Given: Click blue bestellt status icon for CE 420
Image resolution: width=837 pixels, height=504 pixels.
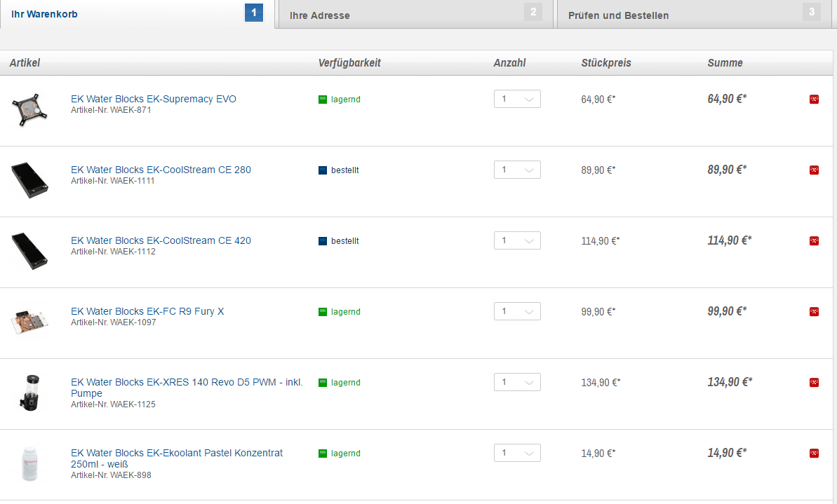Looking at the screenshot, I should click(x=323, y=241).
